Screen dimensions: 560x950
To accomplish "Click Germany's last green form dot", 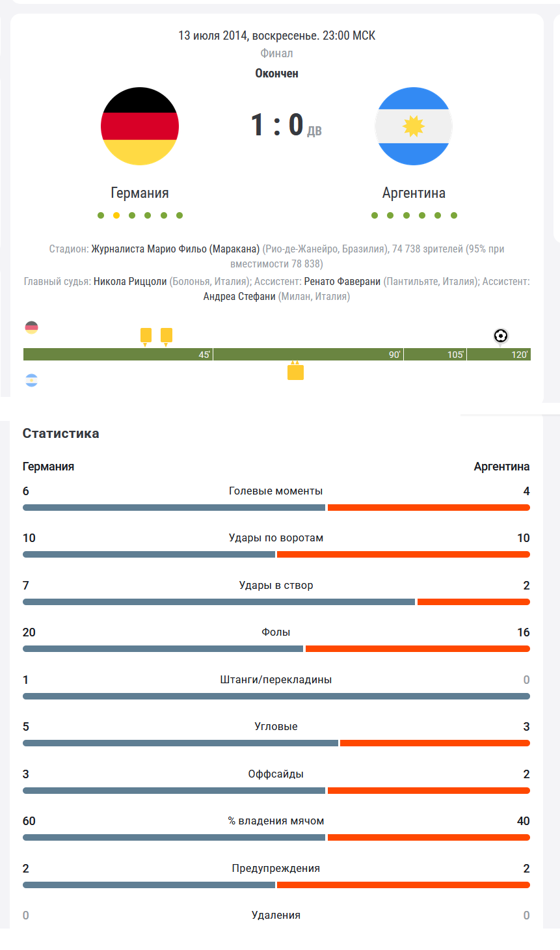I will (x=180, y=215).
